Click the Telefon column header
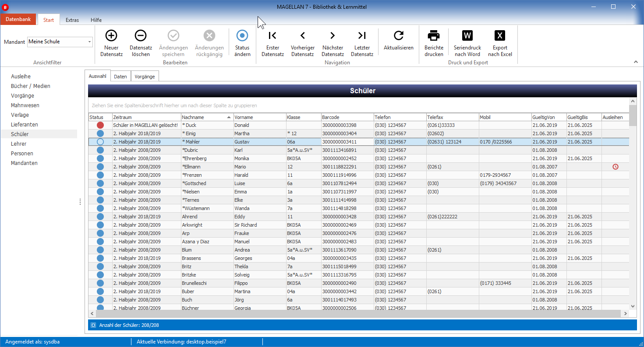This screenshot has width=644, height=347. [400, 117]
